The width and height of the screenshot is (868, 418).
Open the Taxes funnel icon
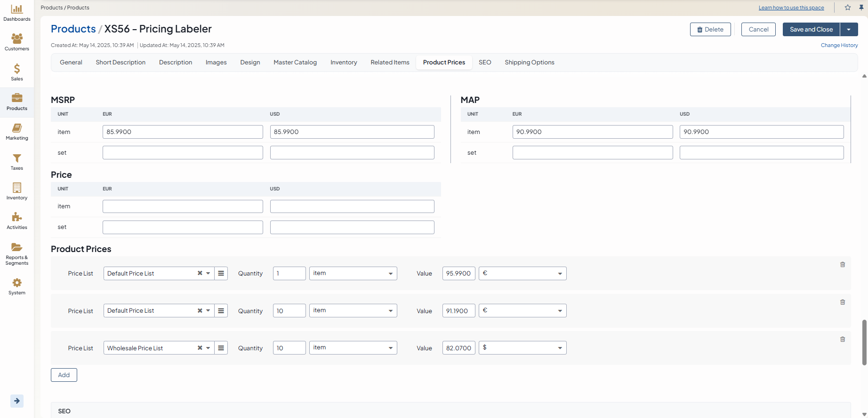(x=17, y=162)
